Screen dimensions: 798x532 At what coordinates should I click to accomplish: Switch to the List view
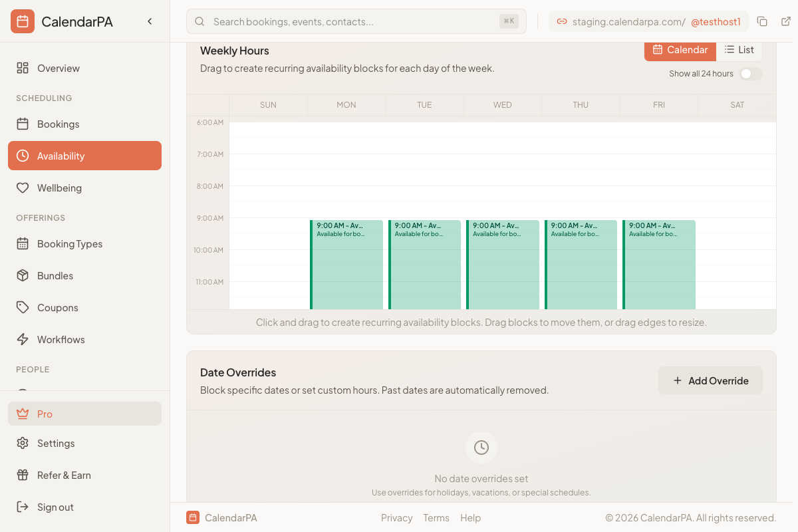point(739,49)
